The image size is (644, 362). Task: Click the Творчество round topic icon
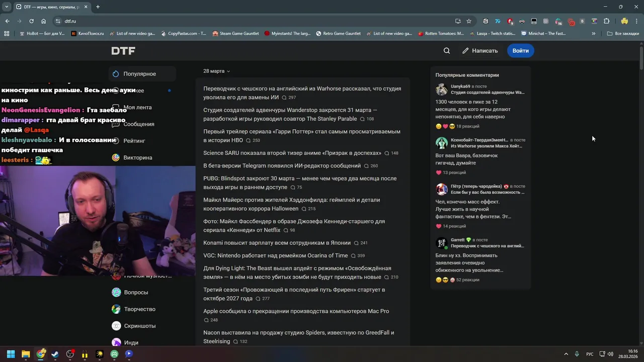(x=116, y=309)
